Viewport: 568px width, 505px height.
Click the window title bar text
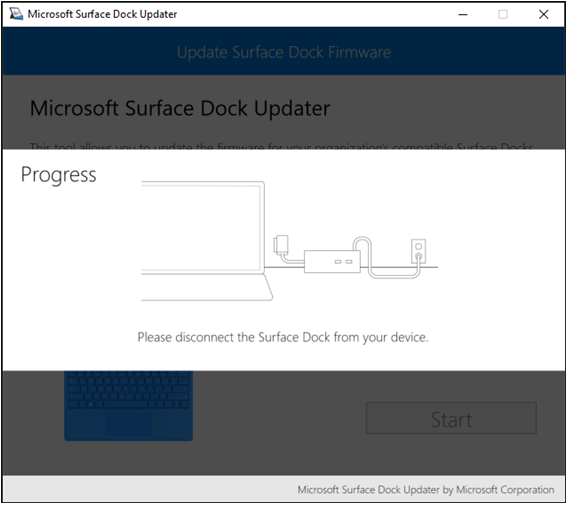[x=102, y=14]
